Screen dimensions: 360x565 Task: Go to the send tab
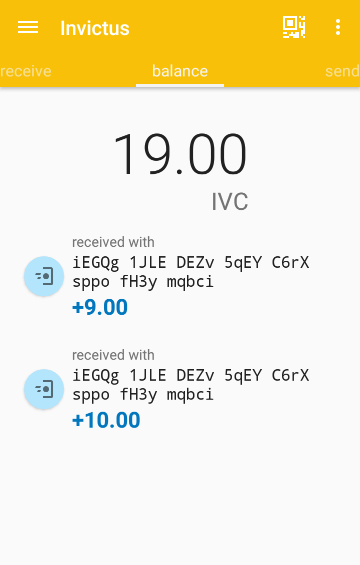(342, 71)
